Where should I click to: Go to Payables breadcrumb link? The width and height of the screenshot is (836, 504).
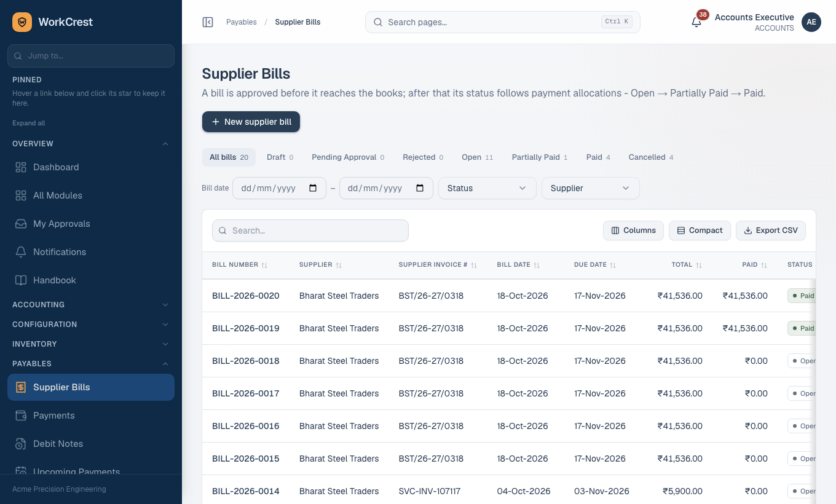tap(242, 22)
